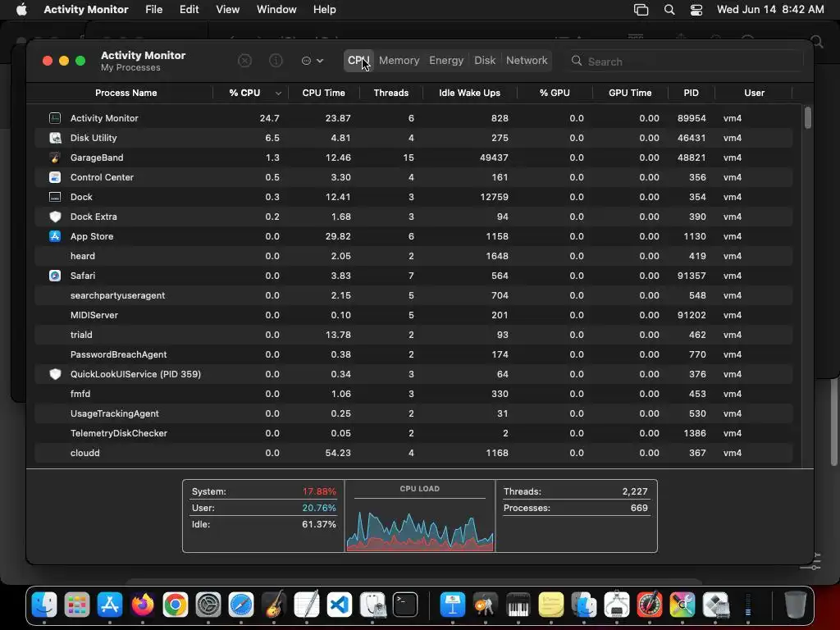
Task: Select the fmfd process row
Action: pos(413,394)
